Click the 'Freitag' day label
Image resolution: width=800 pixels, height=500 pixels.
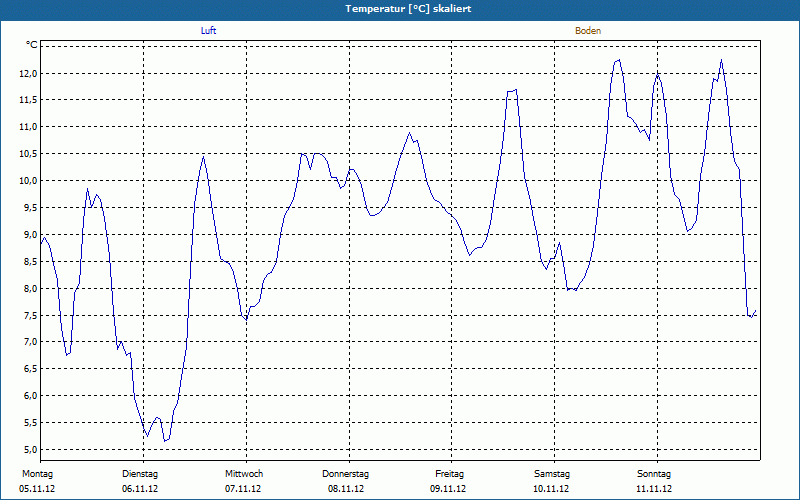[449, 474]
